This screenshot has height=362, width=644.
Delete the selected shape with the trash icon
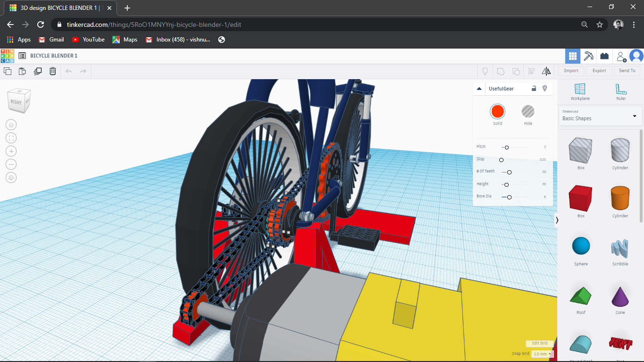53,71
